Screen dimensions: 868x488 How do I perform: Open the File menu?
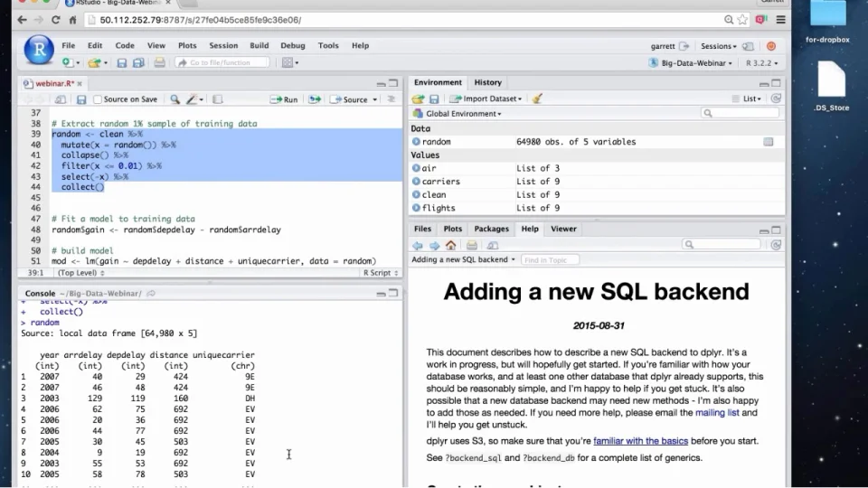69,45
